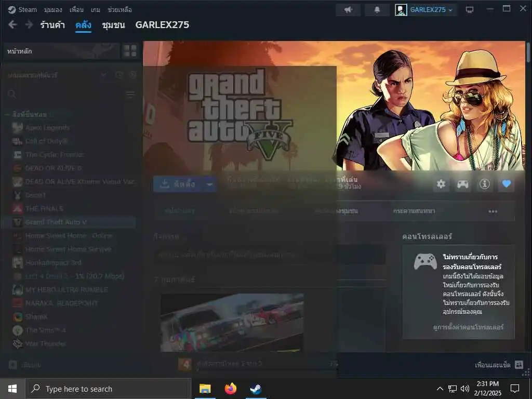The height and width of the screenshot is (399, 532).
Task: Go back with the left arrow
Action: 12,24
